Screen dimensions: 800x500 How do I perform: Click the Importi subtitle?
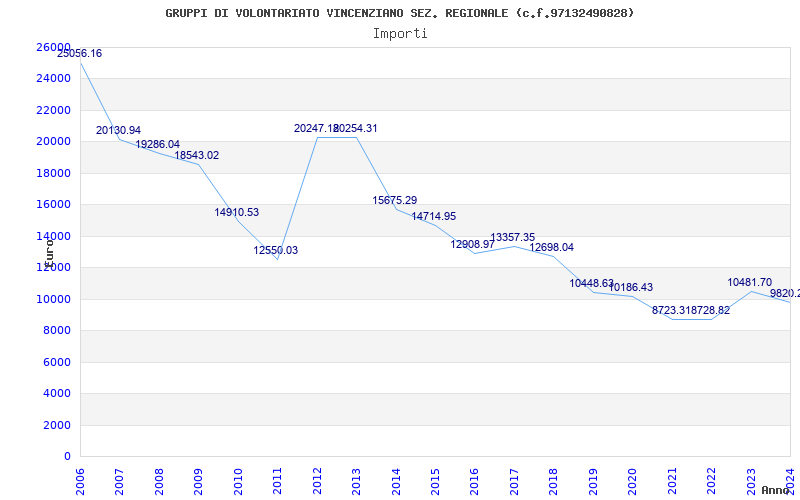[x=400, y=34]
